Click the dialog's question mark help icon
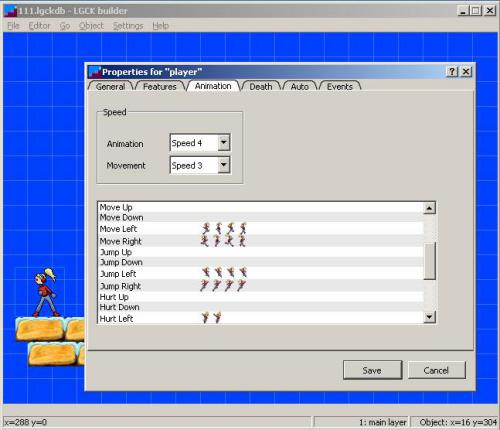 [x=452, y=72]
